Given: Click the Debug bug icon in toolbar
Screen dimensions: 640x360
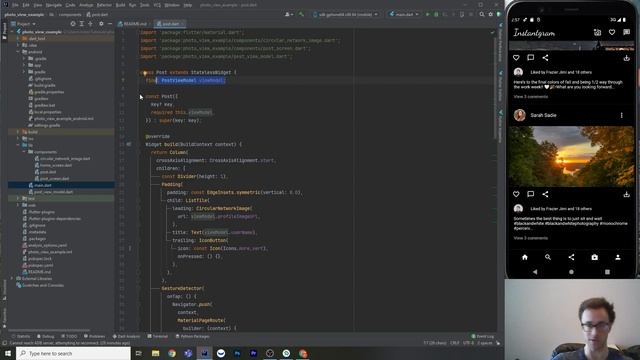Looking at the screenshot, I should (x=436, y=14).
